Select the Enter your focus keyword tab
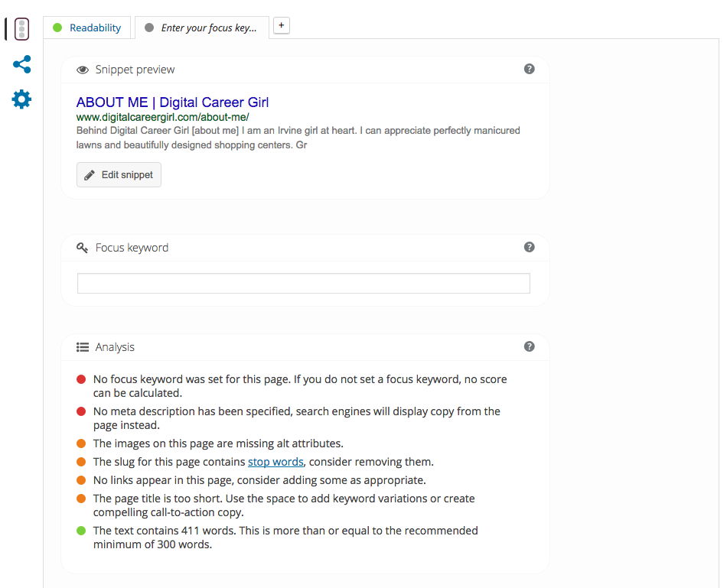 tap(202, 28)
